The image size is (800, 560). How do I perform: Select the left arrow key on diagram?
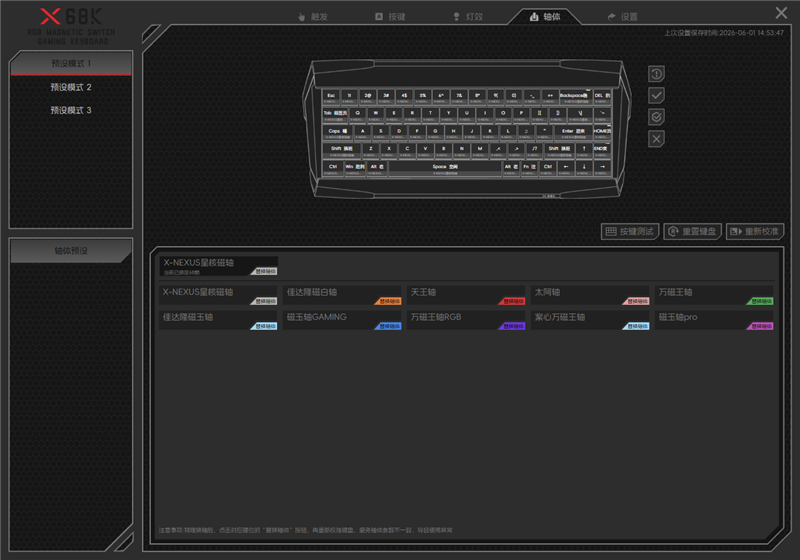coord(566,169)
